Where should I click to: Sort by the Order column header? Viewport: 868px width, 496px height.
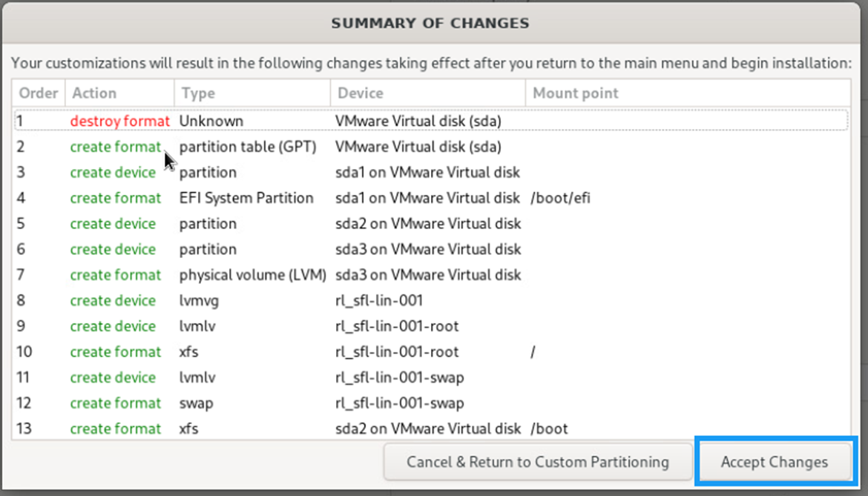pyautogui.click(x=38, y=93)
